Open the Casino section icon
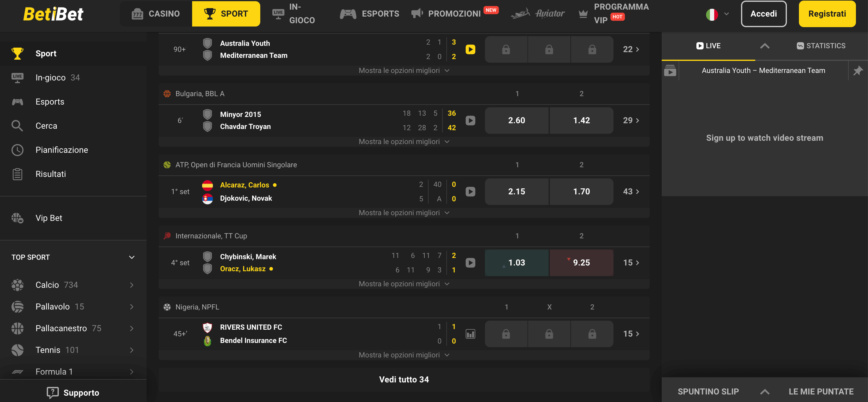Image resolution: width=868 pixels, height=402 pixels. pyautogui.click(x=138, y=14)
